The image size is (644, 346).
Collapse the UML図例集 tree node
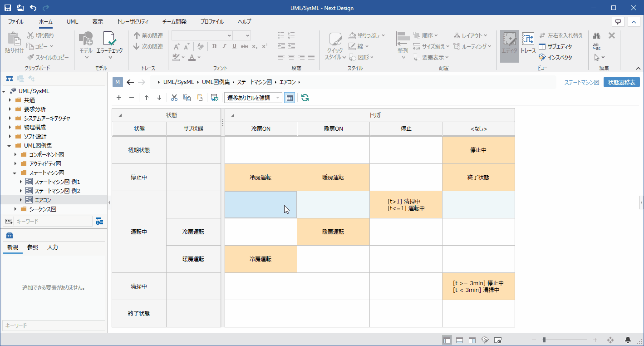[10, 146]
